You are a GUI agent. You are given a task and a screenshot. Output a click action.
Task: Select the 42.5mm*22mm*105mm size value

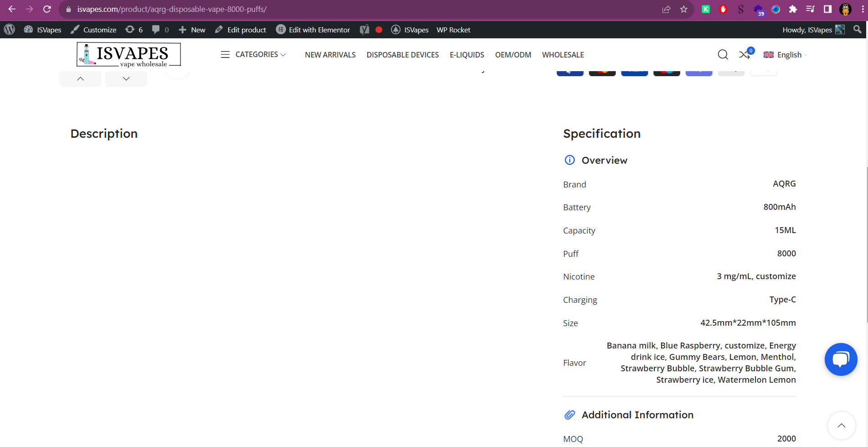tap(748, 323)
